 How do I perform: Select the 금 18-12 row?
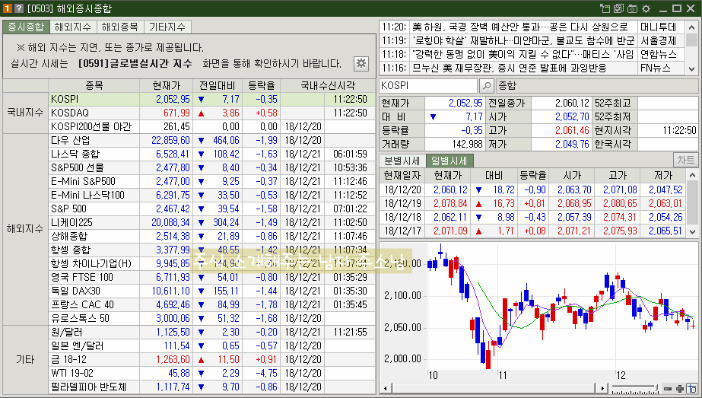tap(212, 359)
